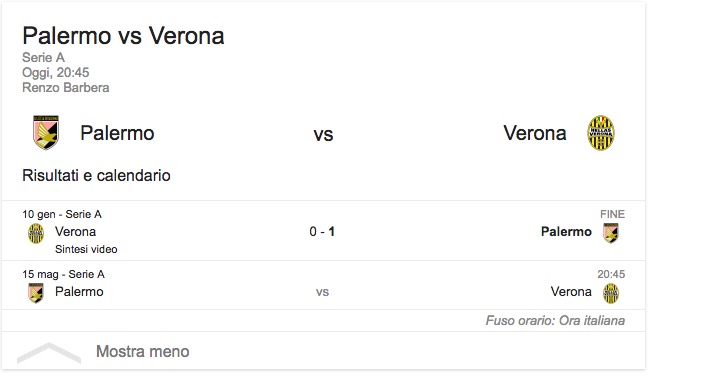Screen dimensions: 705x376
Task: Click the Serie A league subtitle
Action: point(44,58)
